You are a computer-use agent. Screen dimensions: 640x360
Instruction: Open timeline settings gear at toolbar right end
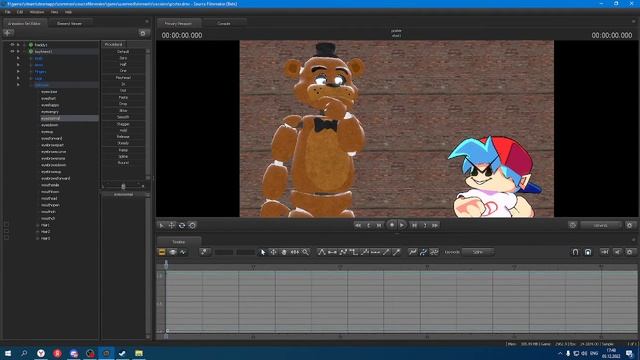pyautogui.click(x=629, y=252)
